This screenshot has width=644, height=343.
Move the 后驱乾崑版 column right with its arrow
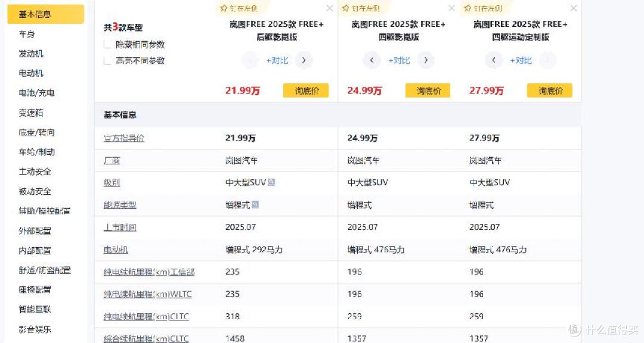coord(304,60)
